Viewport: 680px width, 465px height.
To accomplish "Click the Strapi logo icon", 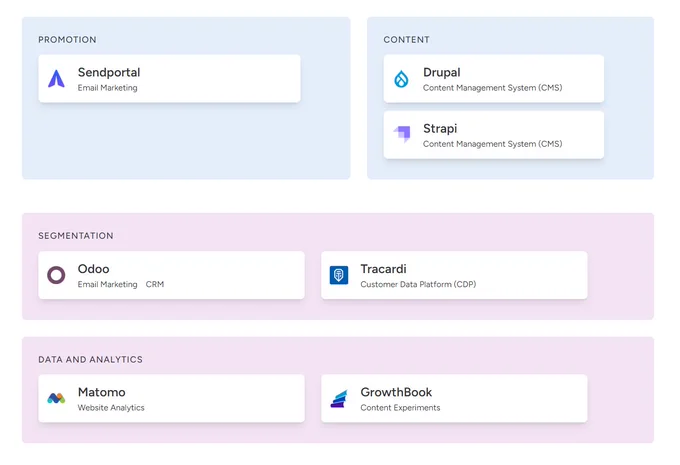I will pos(402,134).
